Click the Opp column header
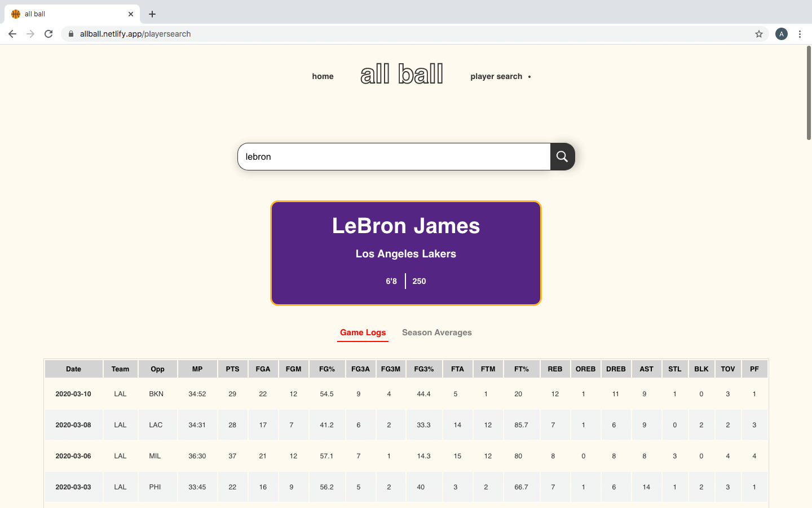Screen dimensions: 812x508 pyautogui.click(x=158, y=369)
